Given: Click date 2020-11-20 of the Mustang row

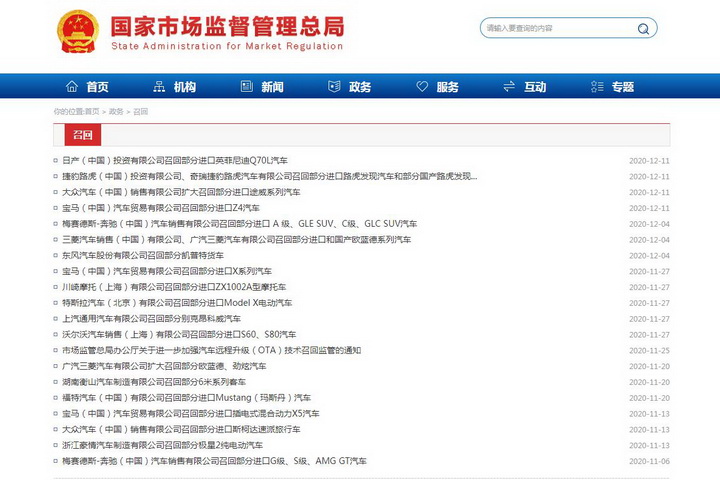Looking at the screenshot, I should click(649, 398).
